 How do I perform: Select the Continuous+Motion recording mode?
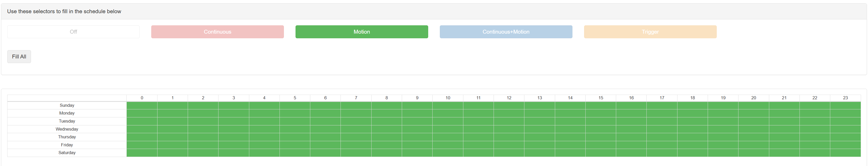pos(506,32)
